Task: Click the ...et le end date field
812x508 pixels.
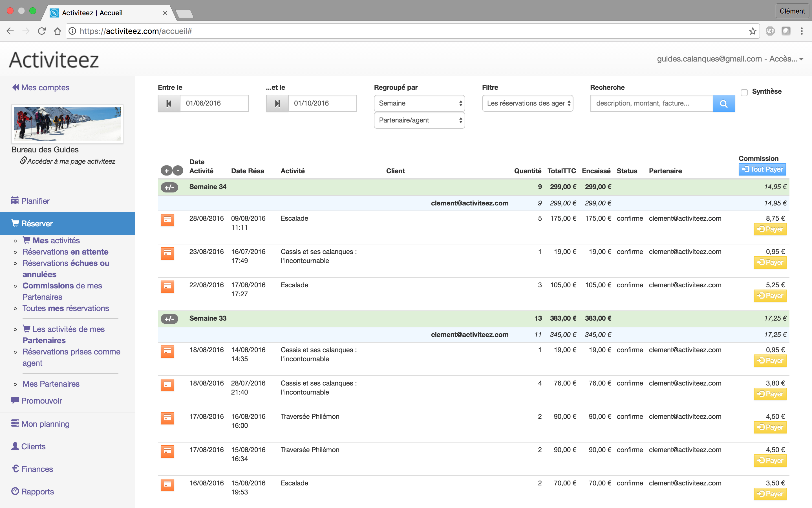Action: 322,104
